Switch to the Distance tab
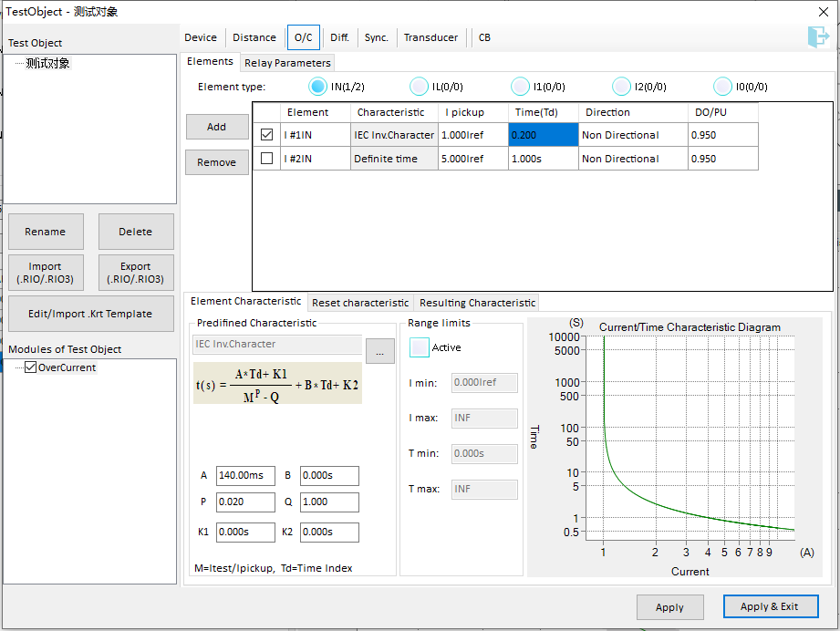The image size is (840, 631). pyautogui.click(x=254, y=37)
